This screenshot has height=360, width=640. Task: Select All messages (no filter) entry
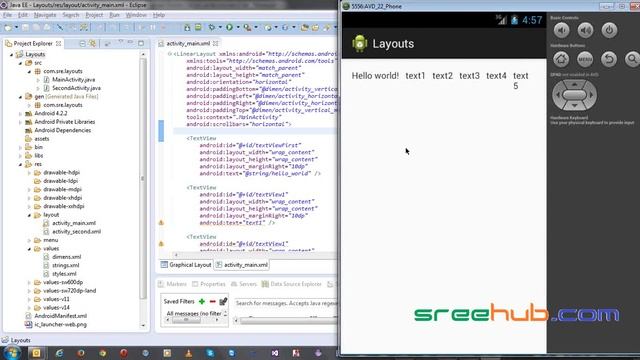click(x=194, y=313)
